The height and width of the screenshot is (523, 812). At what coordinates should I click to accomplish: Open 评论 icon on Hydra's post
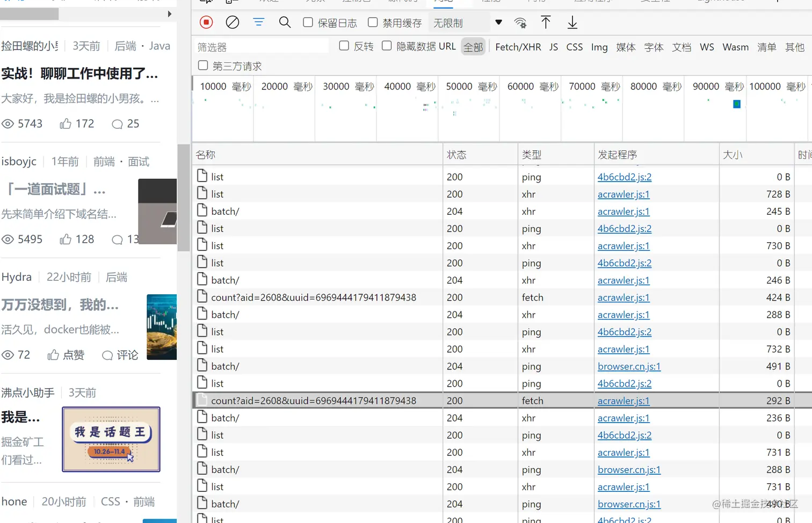[107, 355]
